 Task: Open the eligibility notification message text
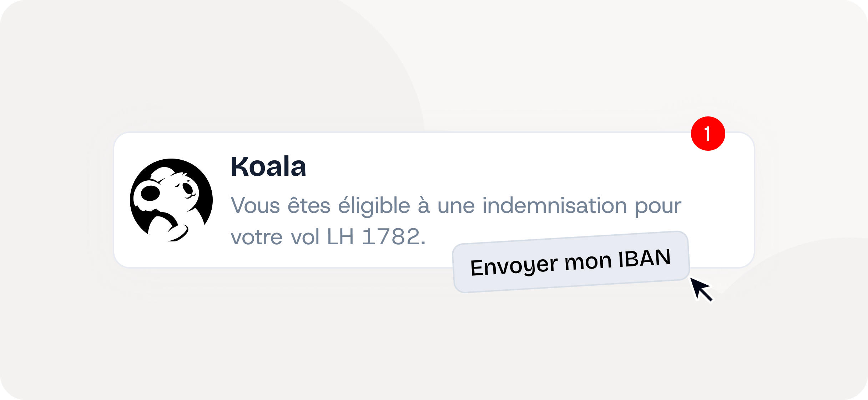(456, 206)
